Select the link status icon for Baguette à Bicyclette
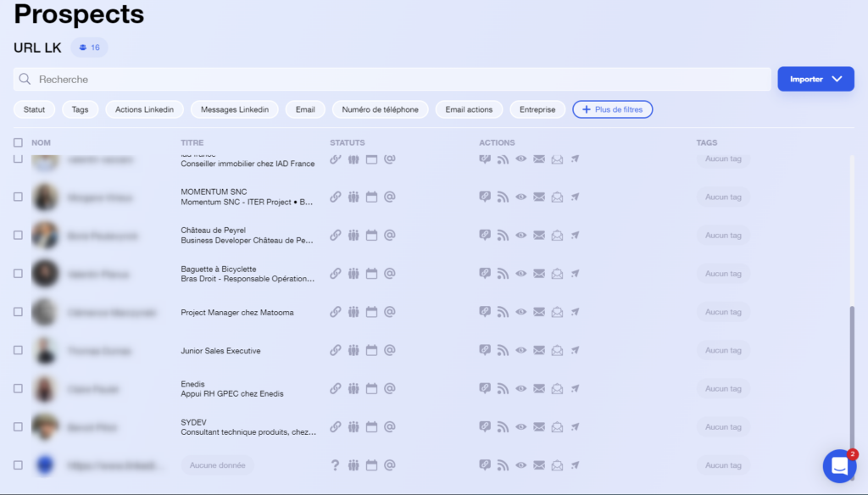The width and height of the screenshot is (868, 495). pos(335,273)
